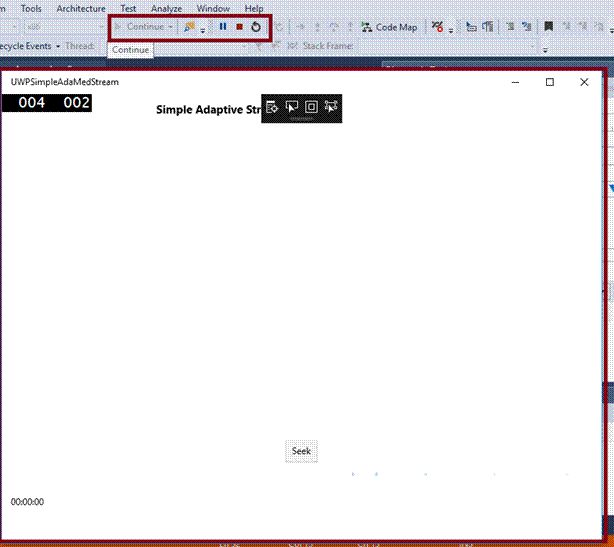This screenshot has width=614, height=547.
Task: Toggle Enable Selection in app debug toolbar
Action: (x=292, y=107)
